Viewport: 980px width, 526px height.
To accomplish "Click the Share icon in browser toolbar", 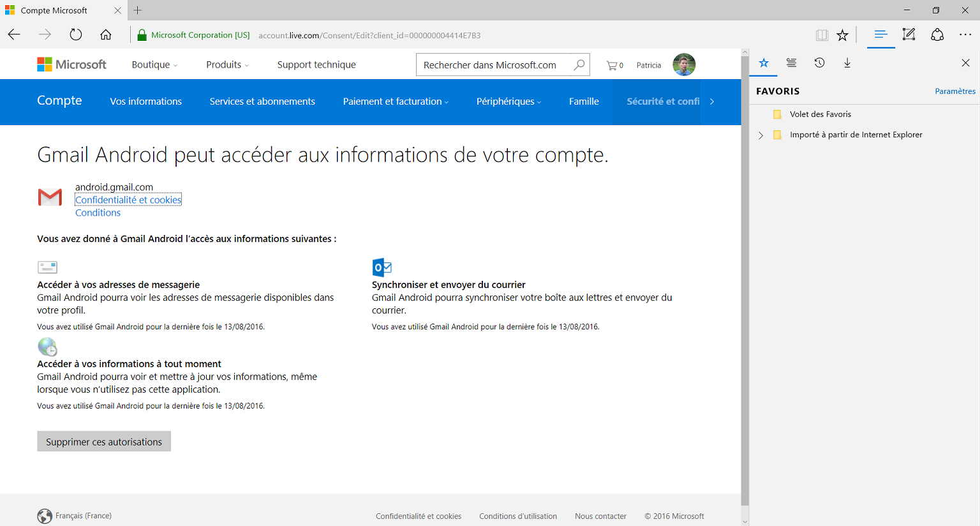I will coord(937,35).
